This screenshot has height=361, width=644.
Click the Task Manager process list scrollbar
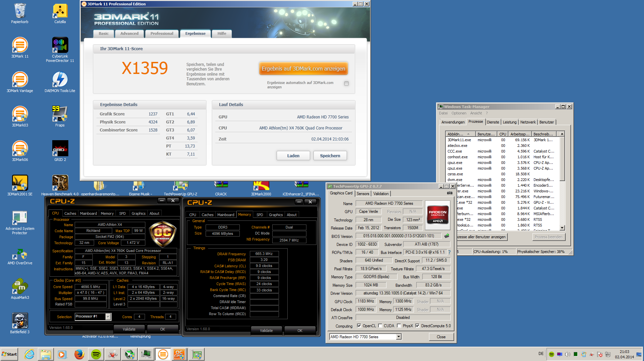(x=562, y=159)
